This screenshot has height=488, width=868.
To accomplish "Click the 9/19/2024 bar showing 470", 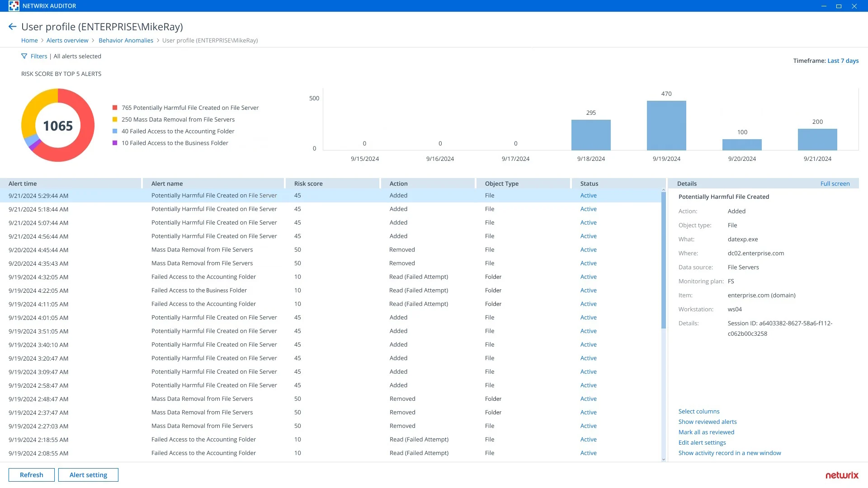I will point(666,126).
